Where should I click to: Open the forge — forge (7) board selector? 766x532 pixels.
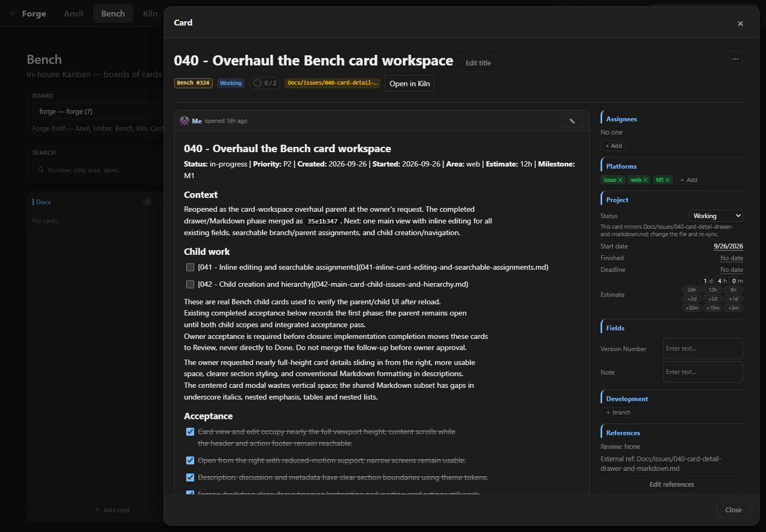(98, 111)
